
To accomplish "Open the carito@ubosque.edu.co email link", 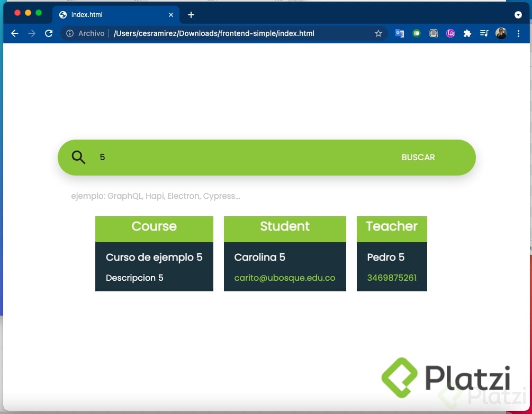I will [x=285, y=278].
